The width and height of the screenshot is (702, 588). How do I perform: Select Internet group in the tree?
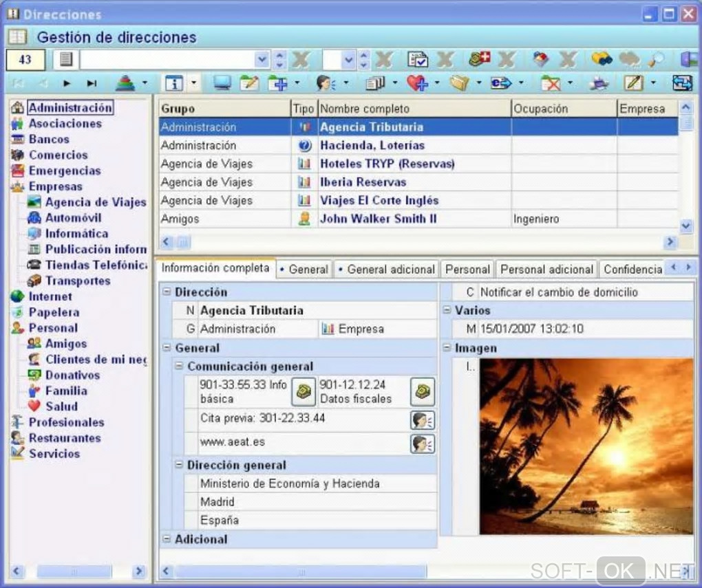(50, 296)
